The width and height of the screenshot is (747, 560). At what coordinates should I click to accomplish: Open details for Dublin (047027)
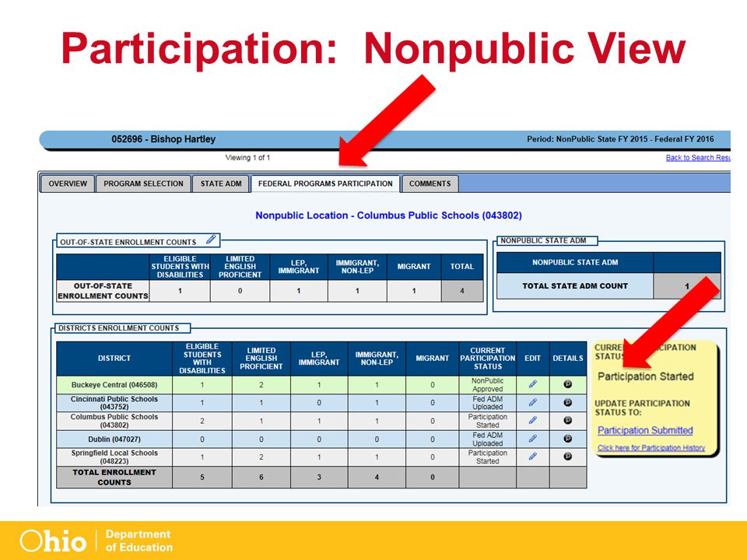[567, 439]
